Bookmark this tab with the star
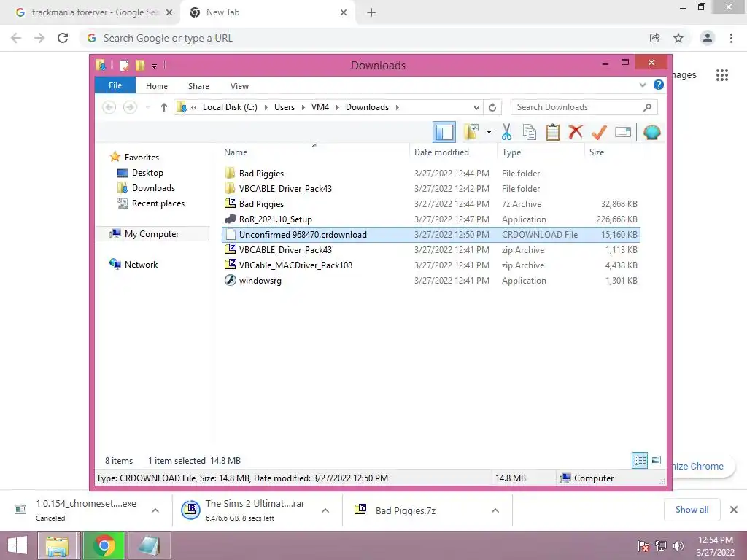 (x=678, y=38)
